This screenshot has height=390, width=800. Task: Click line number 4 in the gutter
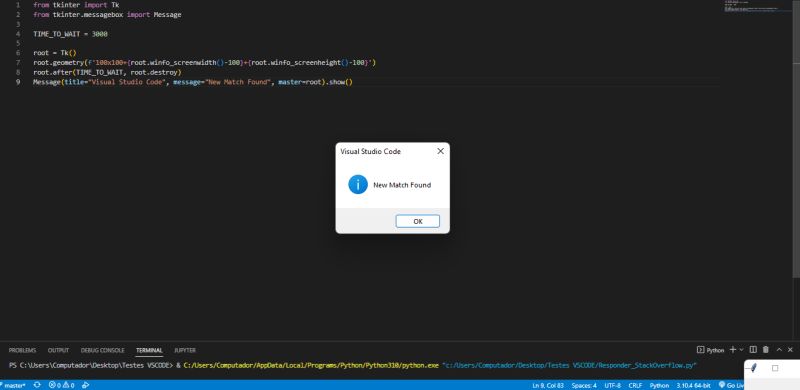[x=18, y=34]
